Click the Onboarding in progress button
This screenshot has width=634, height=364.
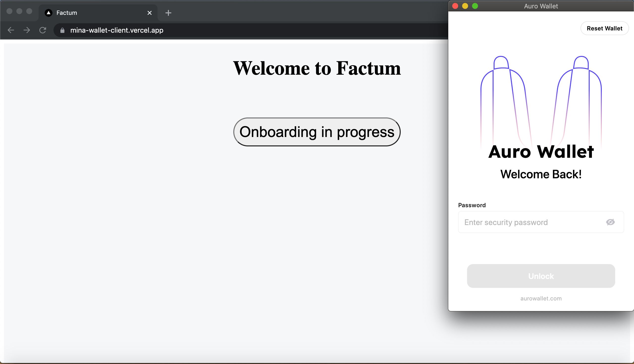[317, 132]
